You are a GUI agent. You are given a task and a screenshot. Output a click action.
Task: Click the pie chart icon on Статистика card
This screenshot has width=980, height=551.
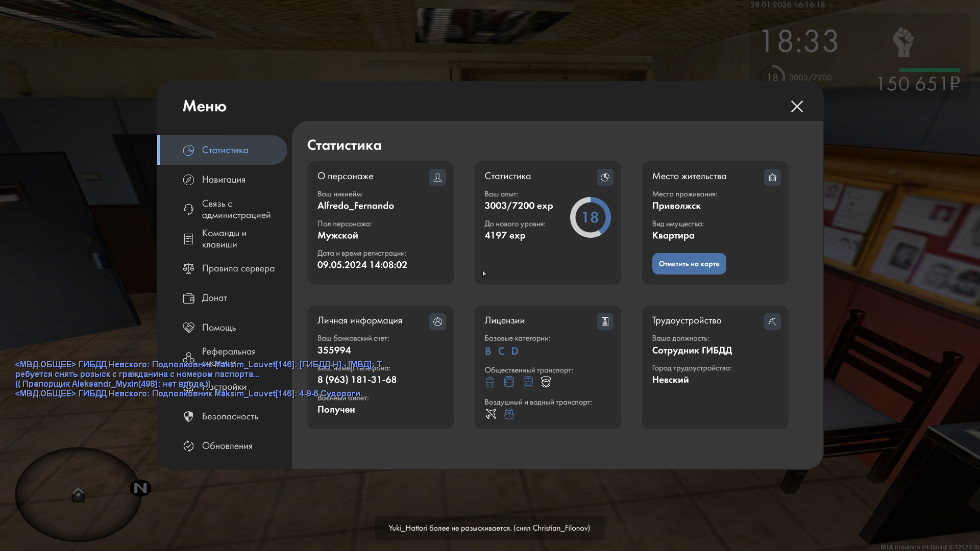point(605,177)
